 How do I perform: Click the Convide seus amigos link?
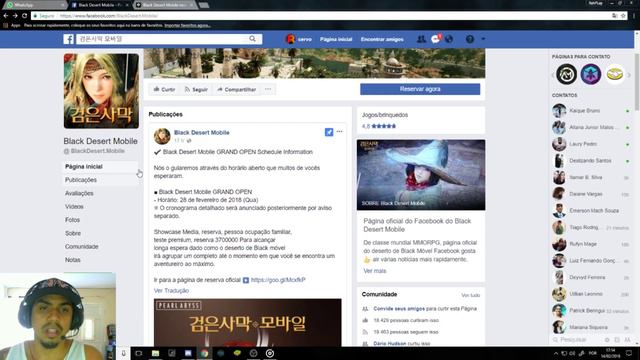click(x=399, y=309)
